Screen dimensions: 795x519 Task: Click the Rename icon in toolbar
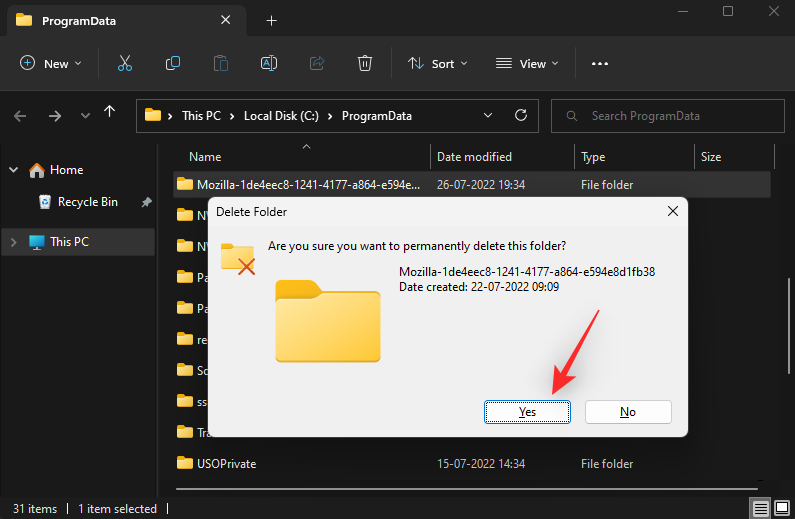(x=269, y=63)
